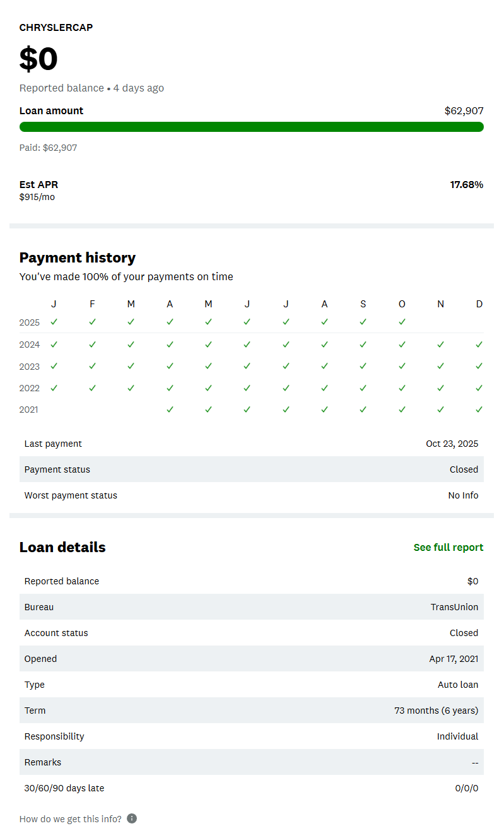Click the January 2025 payment checkmark
Viewport: 504px width, 826px height.
(54, 322)
